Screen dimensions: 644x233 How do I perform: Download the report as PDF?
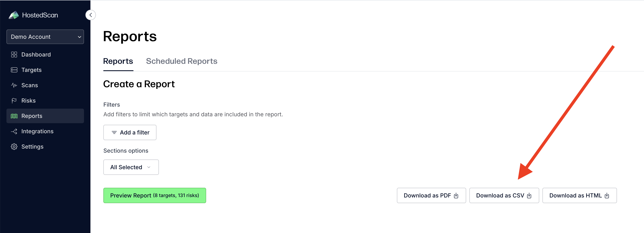431,195
